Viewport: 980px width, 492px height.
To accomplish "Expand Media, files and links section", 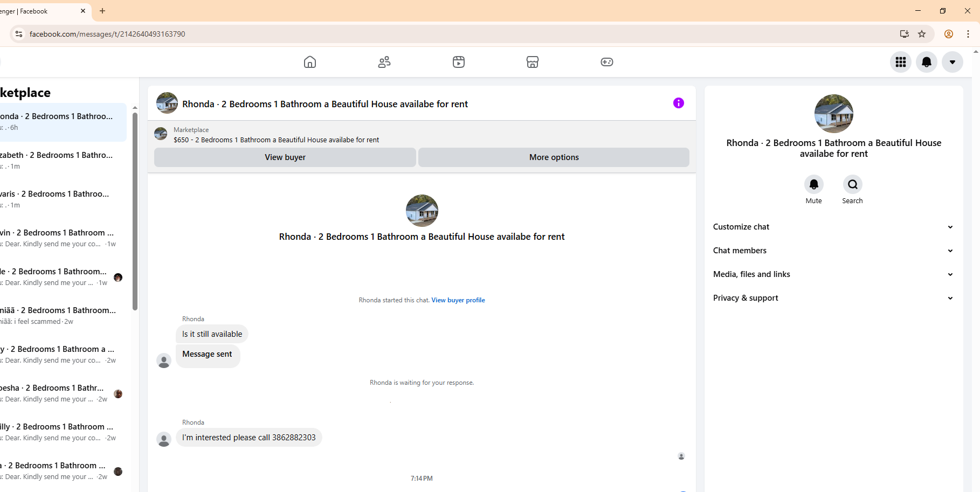I will [833, 274].
